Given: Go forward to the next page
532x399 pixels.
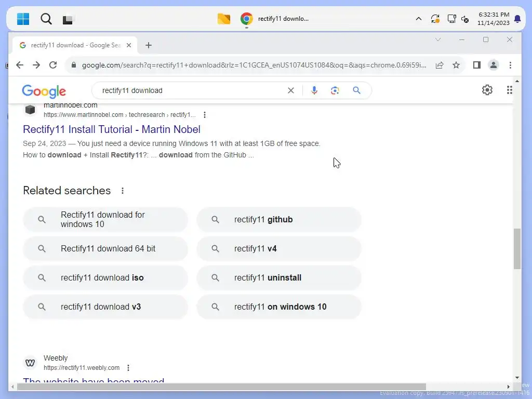Looking at the screenshot, I should (36, 65).
